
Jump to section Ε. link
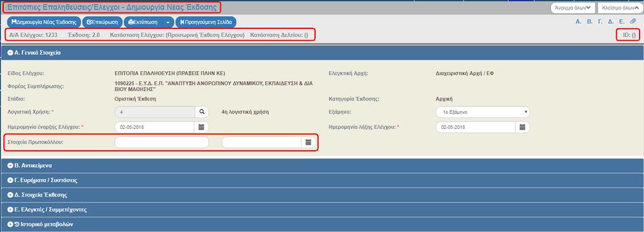tap(622, 22)
